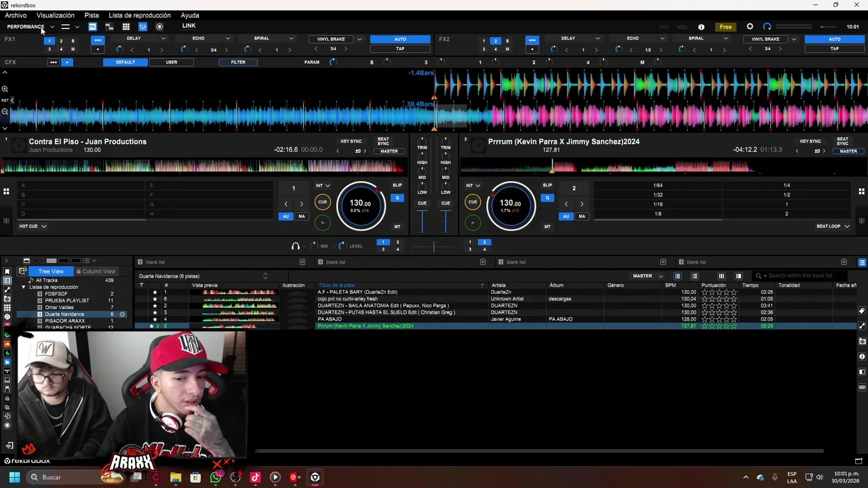Open the sampler panel icon
The height and width of the screenshot is (488, 868).
click(109, 26)
